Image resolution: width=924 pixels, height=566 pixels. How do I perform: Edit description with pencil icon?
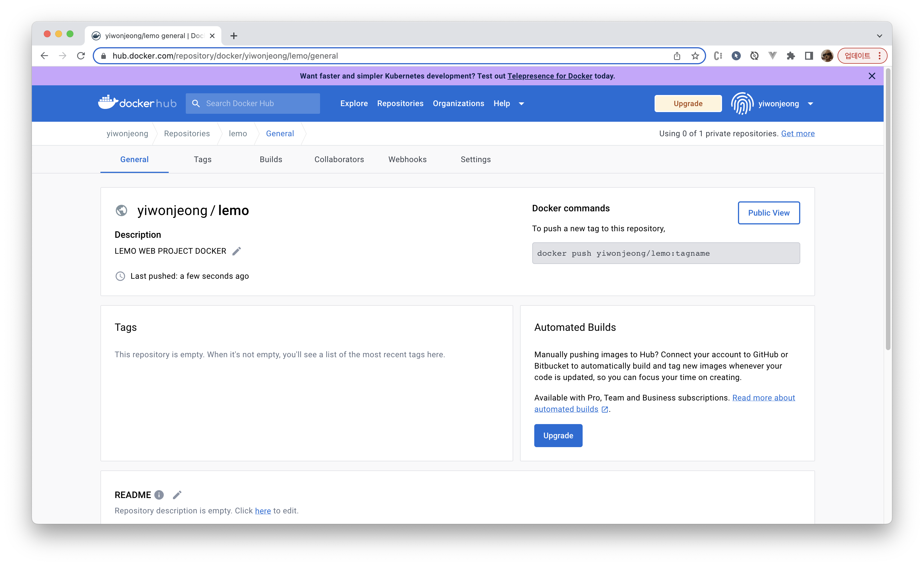pos(237,251)
